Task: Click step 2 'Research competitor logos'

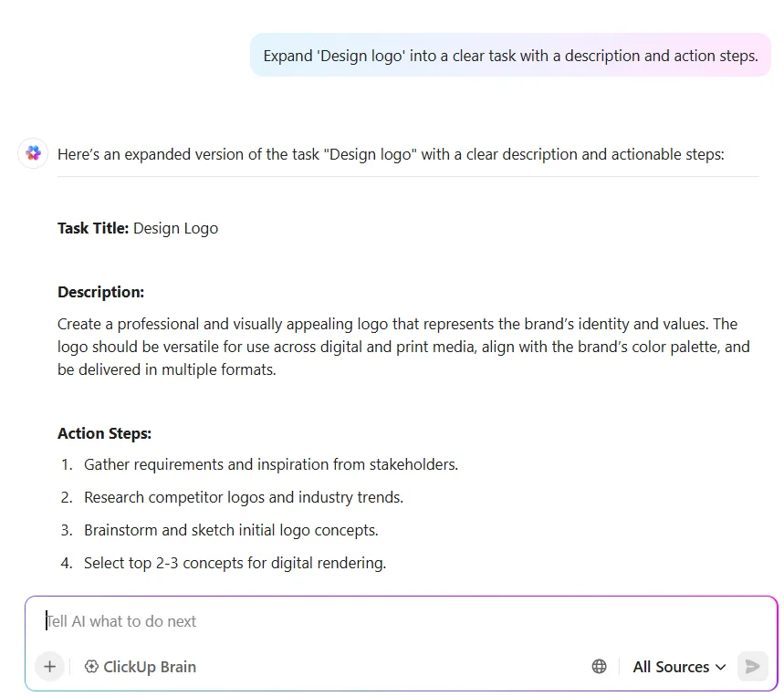Action: point(244,498)
